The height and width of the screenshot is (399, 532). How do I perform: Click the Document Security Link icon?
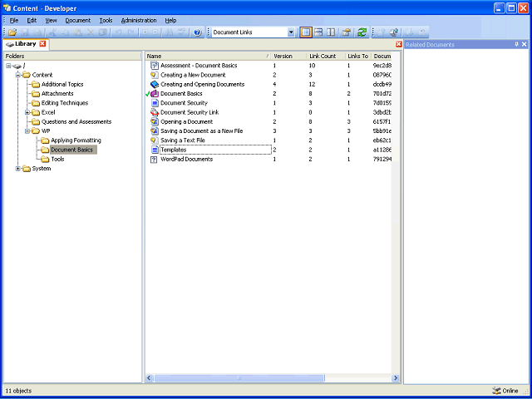(155, 112)
